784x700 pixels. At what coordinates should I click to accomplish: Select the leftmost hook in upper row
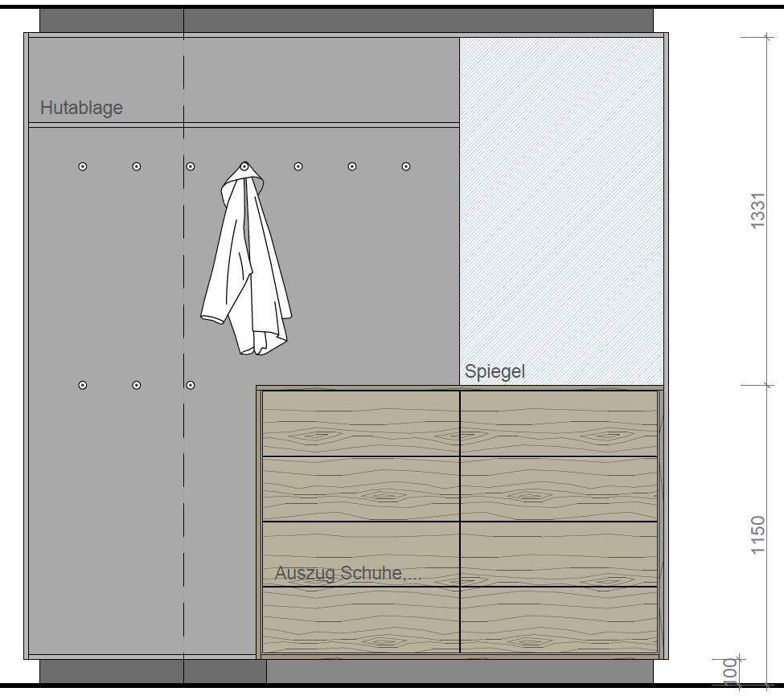[x=83, y=166]
